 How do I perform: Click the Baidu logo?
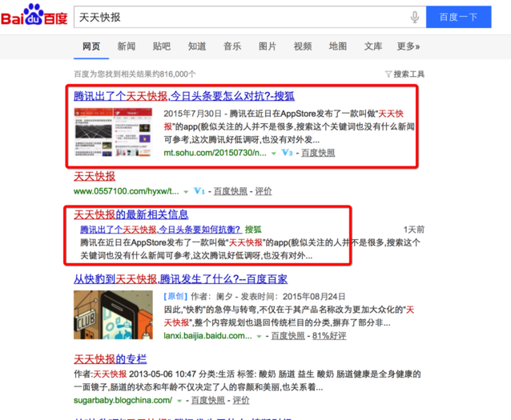[x=34, y=16]
